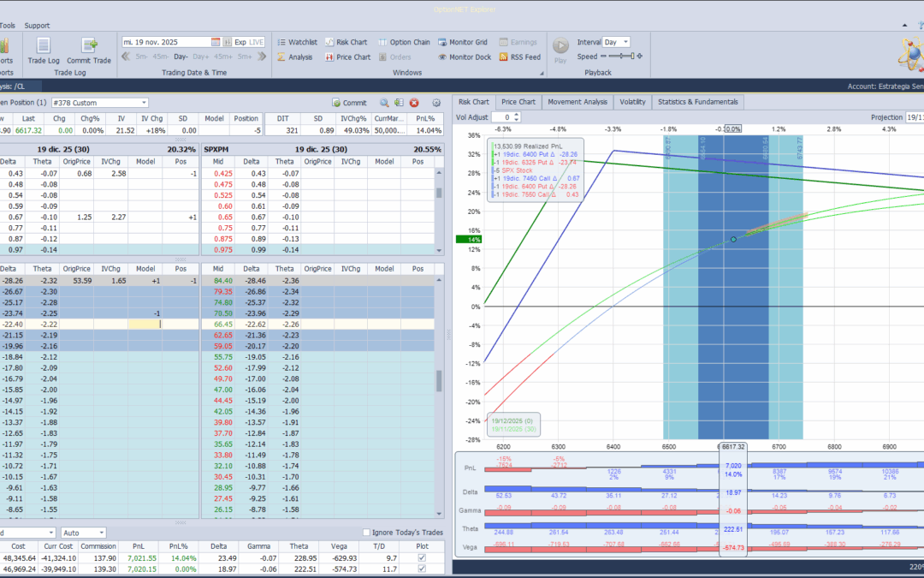The image size is (924, 578).
Task: Click the 45m+ step button
Action: pyautogui.click(x=223, y=57)
